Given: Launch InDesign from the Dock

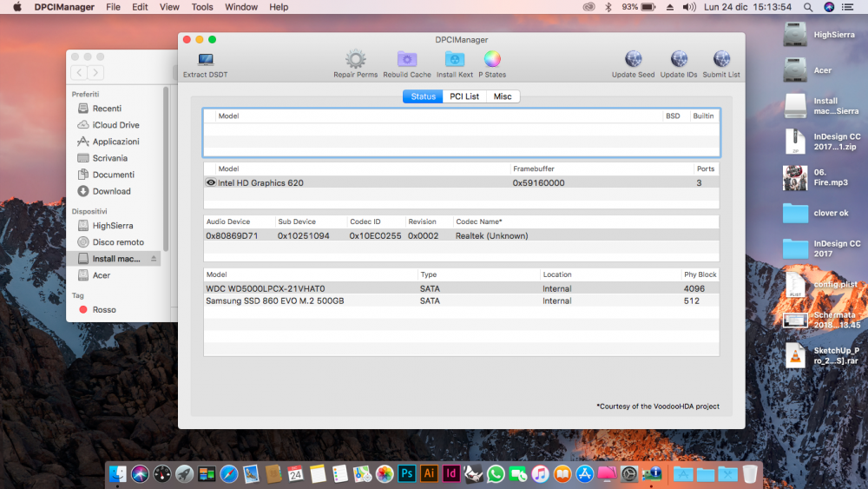Looking at the screenshot, I should click(x=451, y=474).
